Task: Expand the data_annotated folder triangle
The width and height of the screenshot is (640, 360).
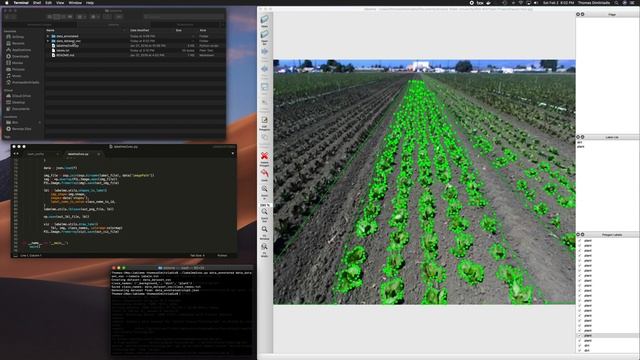Action: click(48, 36)
